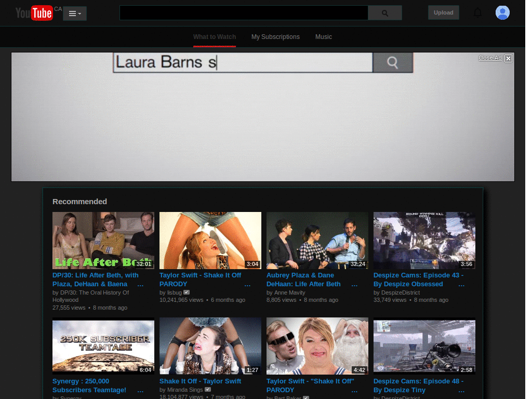This screenshot has width=532, height=399.
Task: Open options menu for Despize Cams Episode 48
Action: click(x=461, y=391)
